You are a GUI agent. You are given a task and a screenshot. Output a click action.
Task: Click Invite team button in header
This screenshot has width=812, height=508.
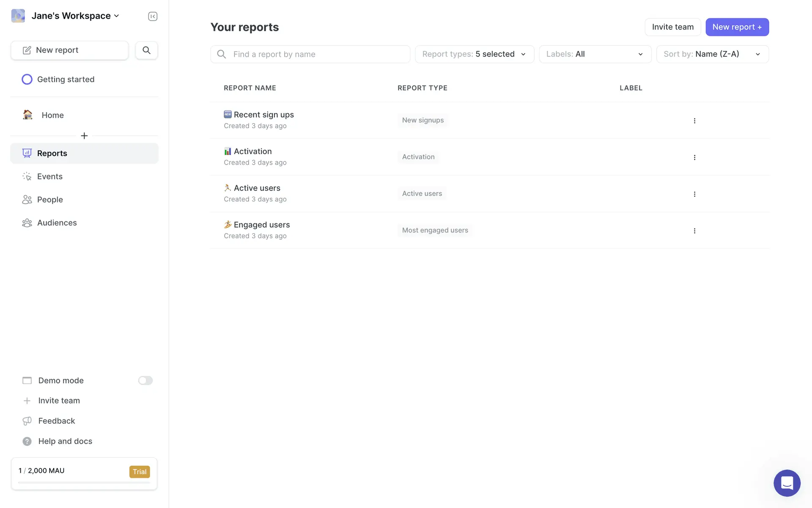click(672, 27)
